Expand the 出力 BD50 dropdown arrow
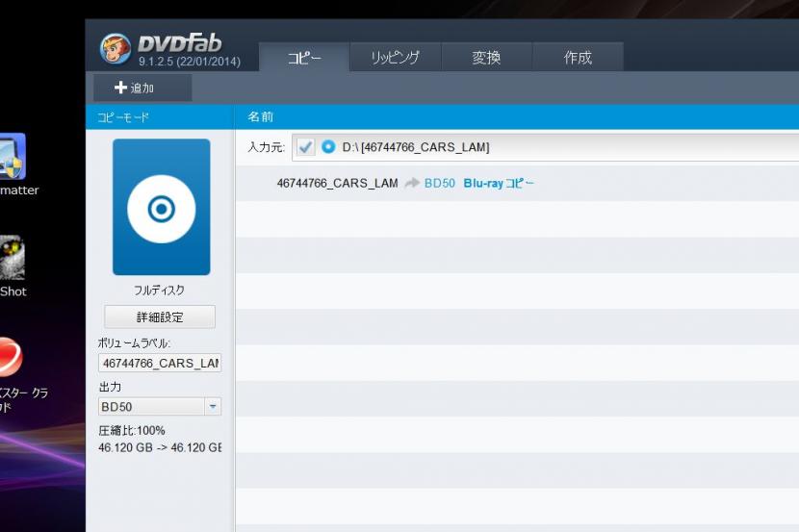799x532 pixels. pos(213,407)
